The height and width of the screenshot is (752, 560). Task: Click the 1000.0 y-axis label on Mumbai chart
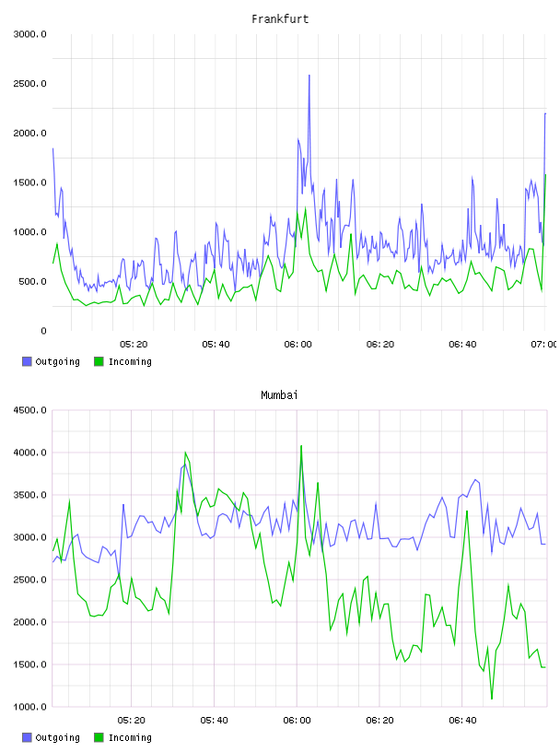click(x=29, y=707)
